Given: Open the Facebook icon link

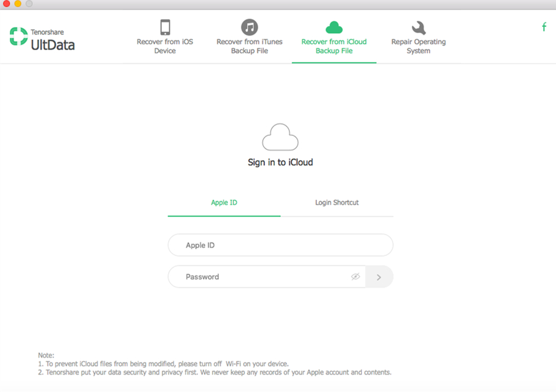Looking at the screenshot, I should pos(544,27).
